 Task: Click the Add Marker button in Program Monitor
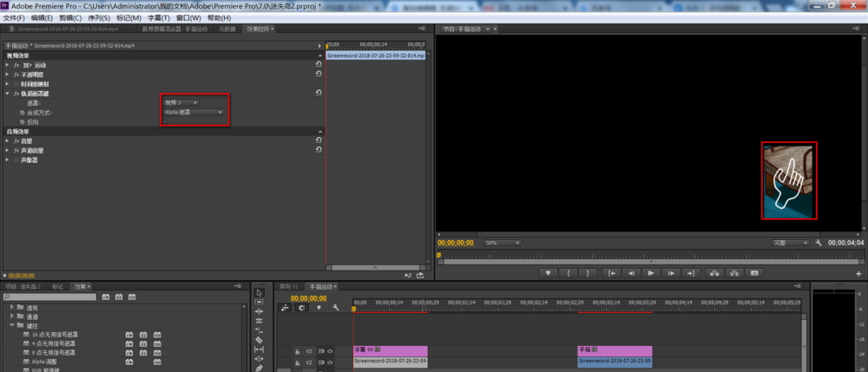pos(547,272)
